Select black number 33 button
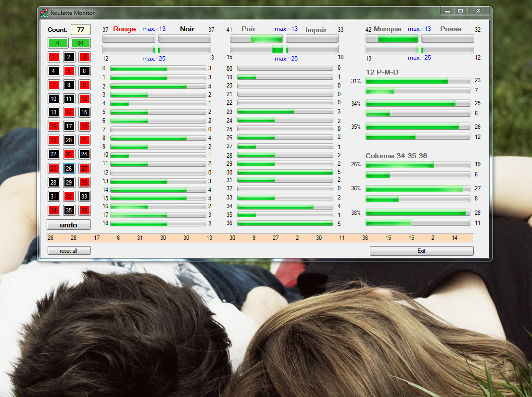Image resolution: width=532 pixels, height=397 pixels. [85, 196]
